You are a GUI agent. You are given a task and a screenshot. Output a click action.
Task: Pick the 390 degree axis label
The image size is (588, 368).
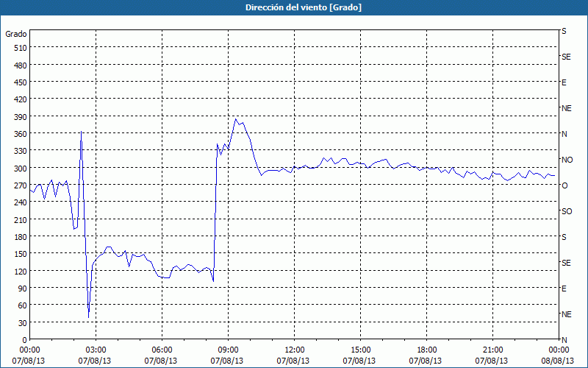pyautogui.click(x=21, y=117)
